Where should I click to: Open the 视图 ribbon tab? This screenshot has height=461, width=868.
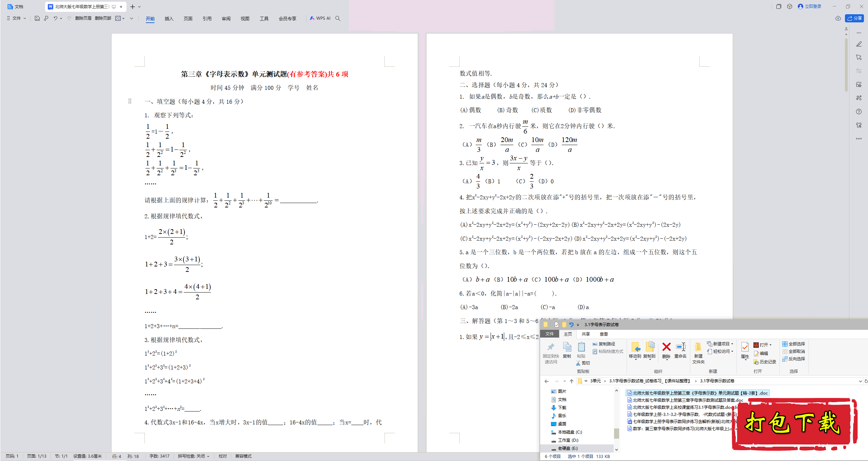point(245,19)
